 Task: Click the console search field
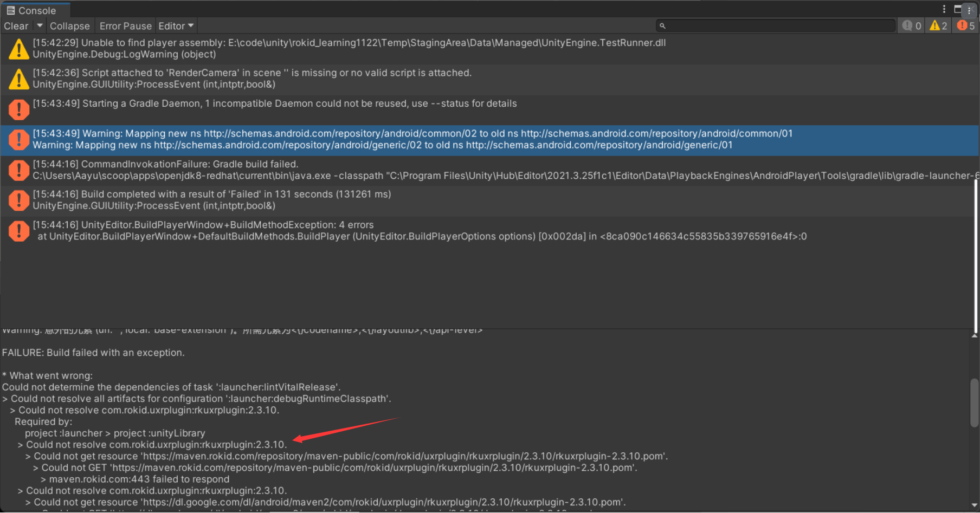(781, 26)
